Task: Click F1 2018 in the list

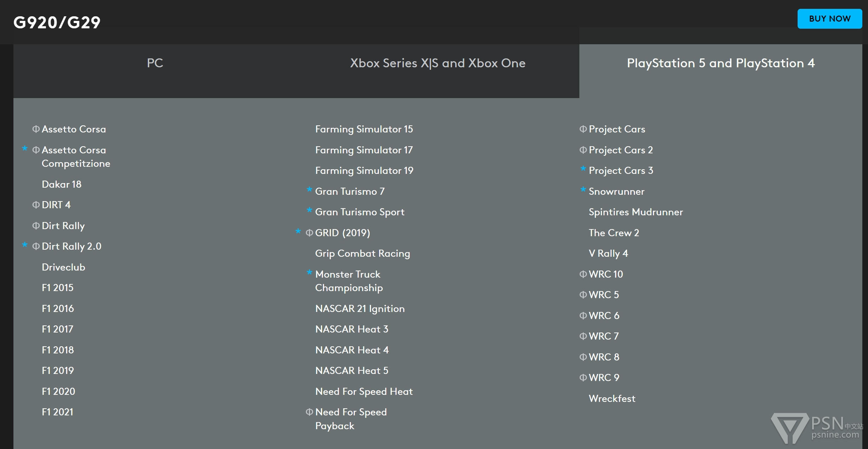Action: (x=58, y=350)
